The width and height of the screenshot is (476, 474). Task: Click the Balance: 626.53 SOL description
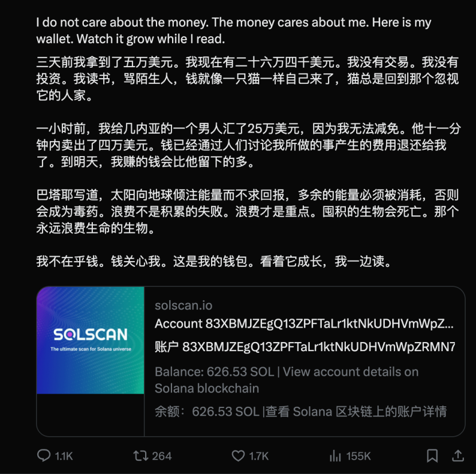coord(287,380)
